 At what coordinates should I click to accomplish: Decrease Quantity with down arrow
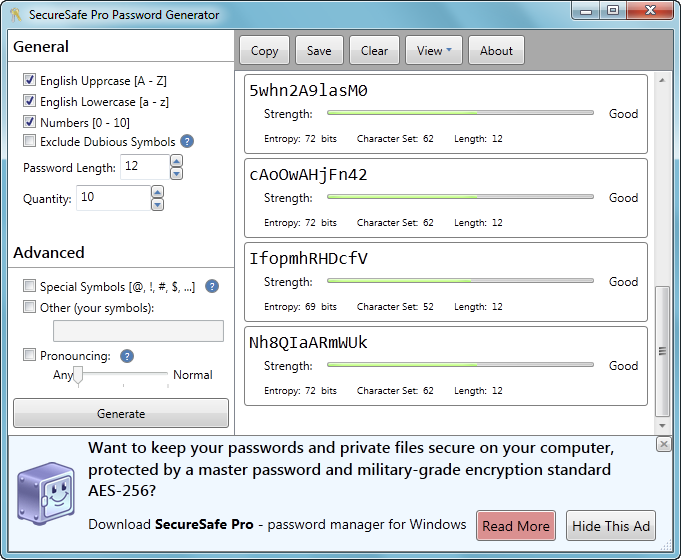pyautogui.click(x=158, y=205)
